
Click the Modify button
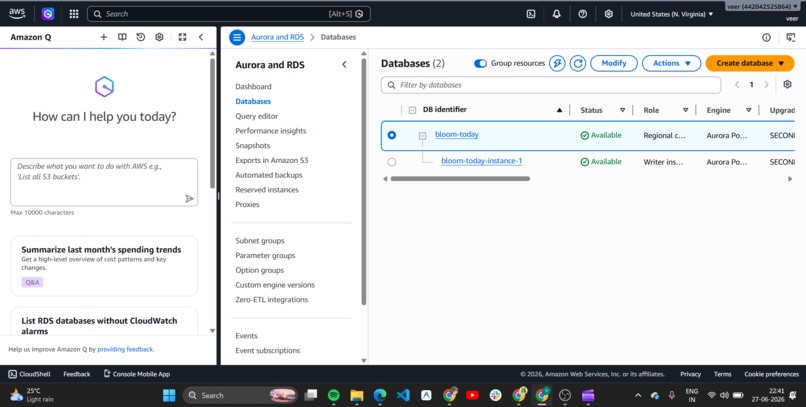pos(614,63)
